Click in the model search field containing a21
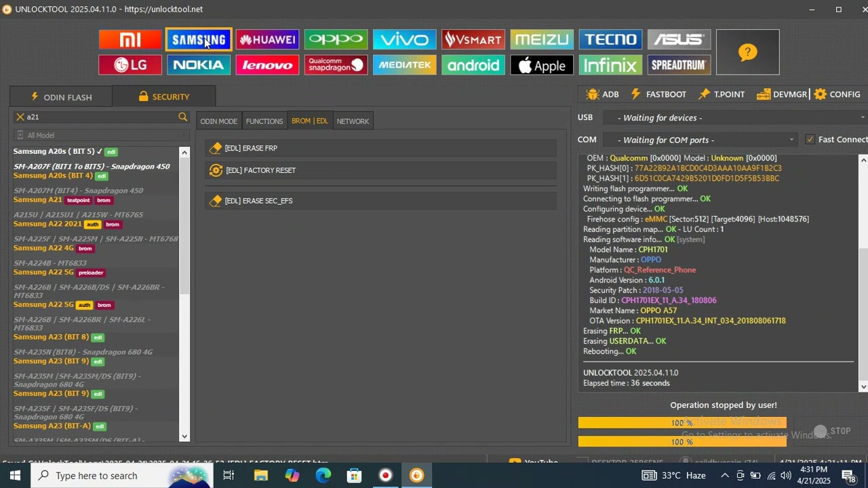 pyautogui.click(x=100, y=117)
